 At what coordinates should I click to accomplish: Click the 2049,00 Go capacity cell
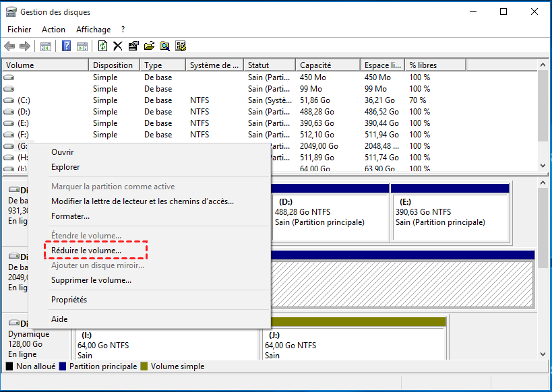point(319,146)
